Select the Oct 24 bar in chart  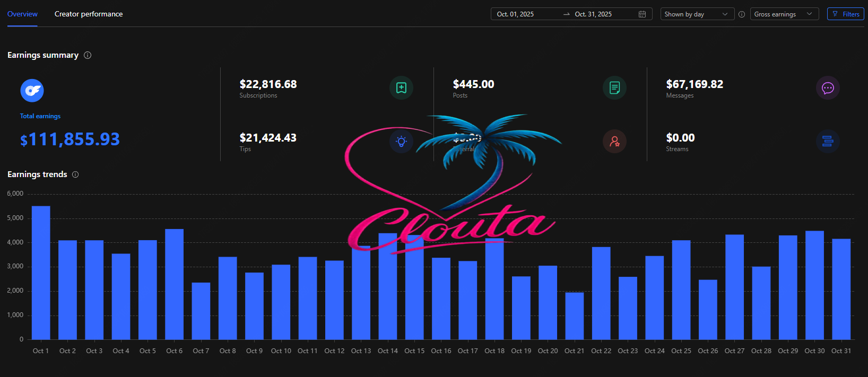tap(655, 298)
